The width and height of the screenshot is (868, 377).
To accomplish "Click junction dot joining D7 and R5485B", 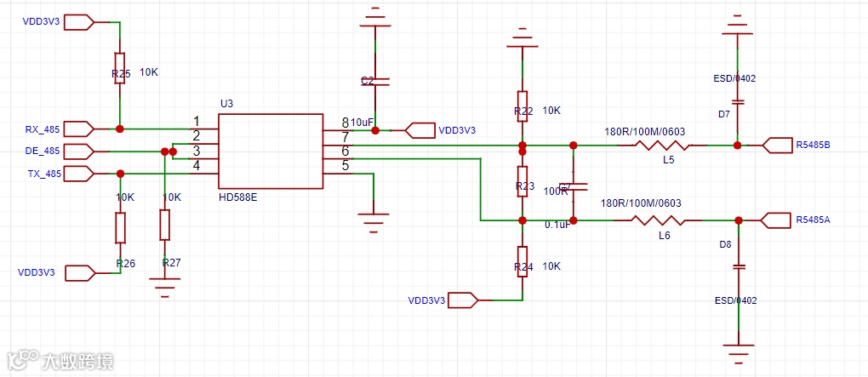I will [737, 146].
